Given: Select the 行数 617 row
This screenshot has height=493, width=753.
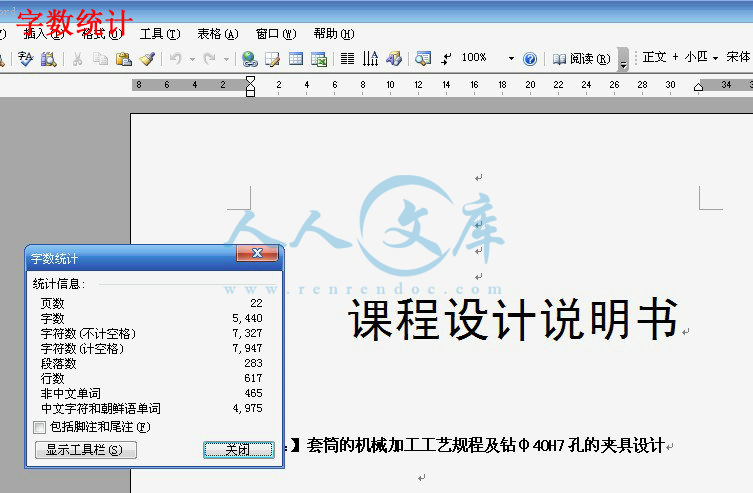Looking at the screenshot, I should click(x=151, y=378).
